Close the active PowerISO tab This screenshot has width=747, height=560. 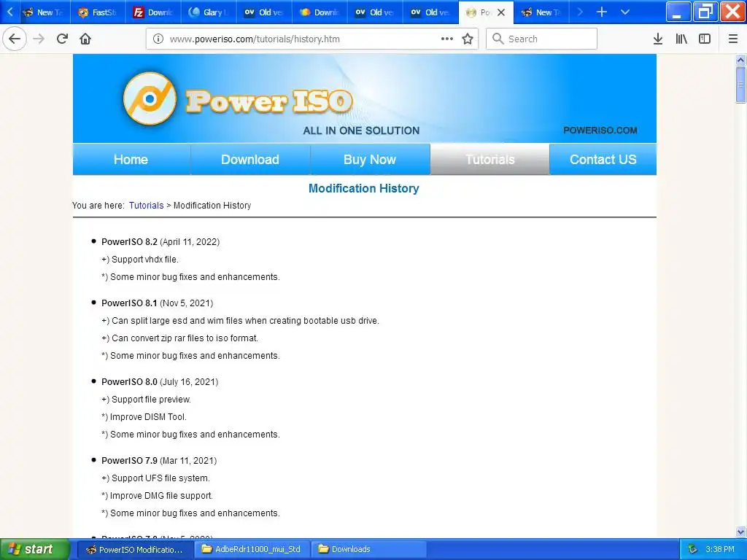pos(501,12)
